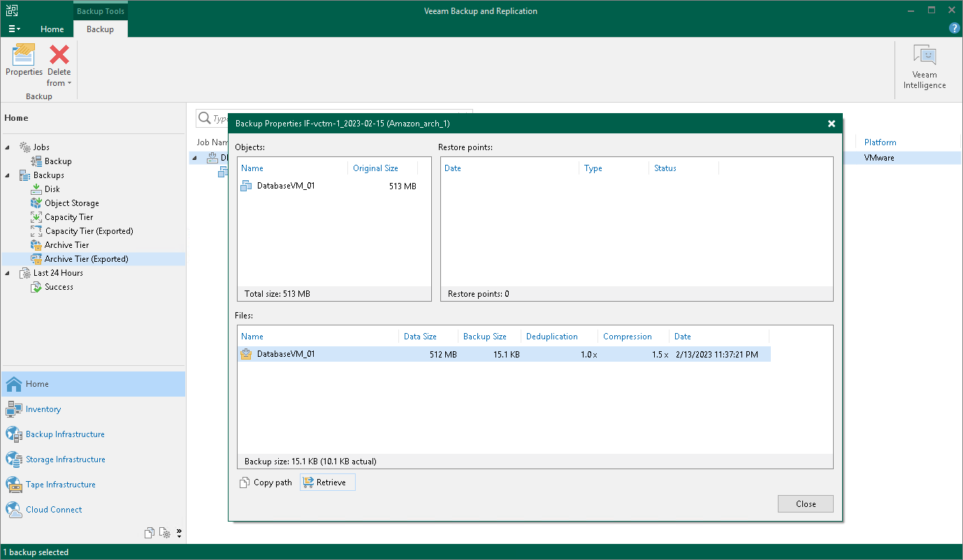Click the blue Help question mark icon
Image resolution: width=963 pixels, height=560 pixels.
point(955,28)
